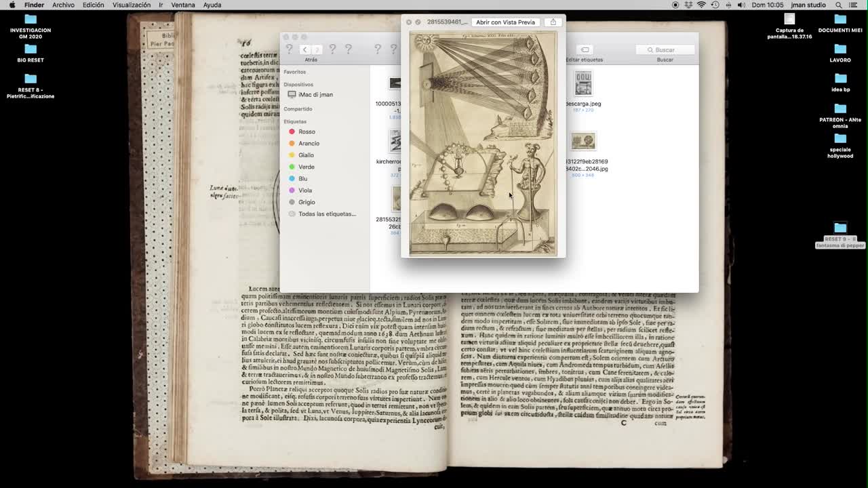Click the Finder forward arrow
868x488 pixels.
point(317,49)
